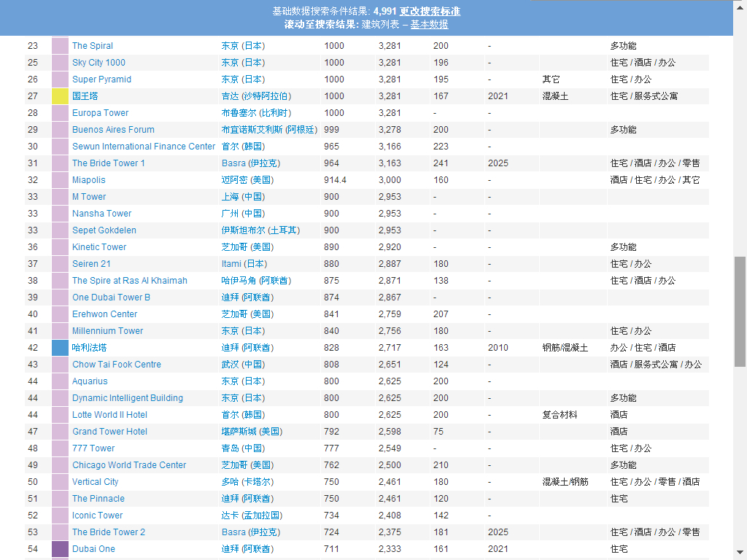Jump to 基本数据 link in header
The height and width of the screenshot is (560, 747).
pos(429,24)
